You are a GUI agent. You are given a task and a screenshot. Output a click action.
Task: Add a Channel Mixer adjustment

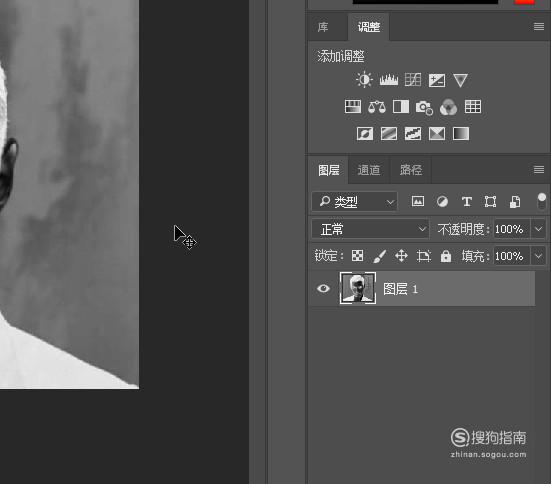click(x=448, y=107)
